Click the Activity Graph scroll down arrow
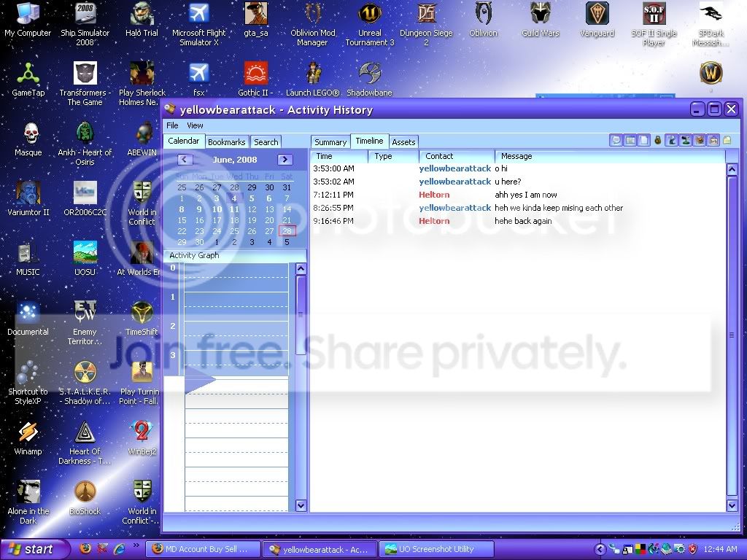Viewport: 747px width, 560px height. [301, 505]
